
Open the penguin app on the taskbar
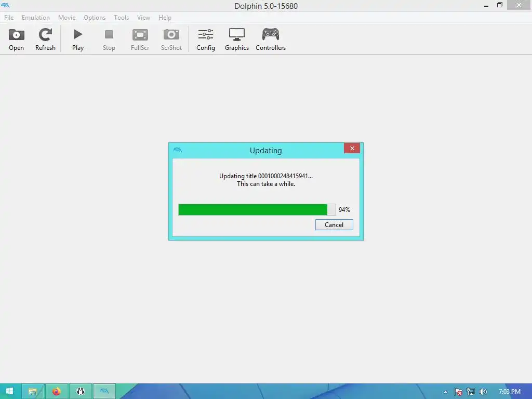click(x=81, y=391)
